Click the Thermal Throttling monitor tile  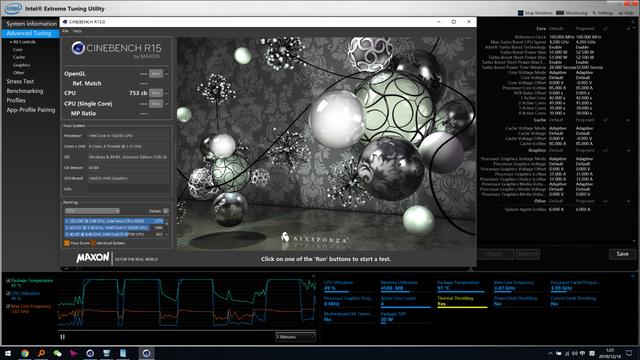(462, 302)
